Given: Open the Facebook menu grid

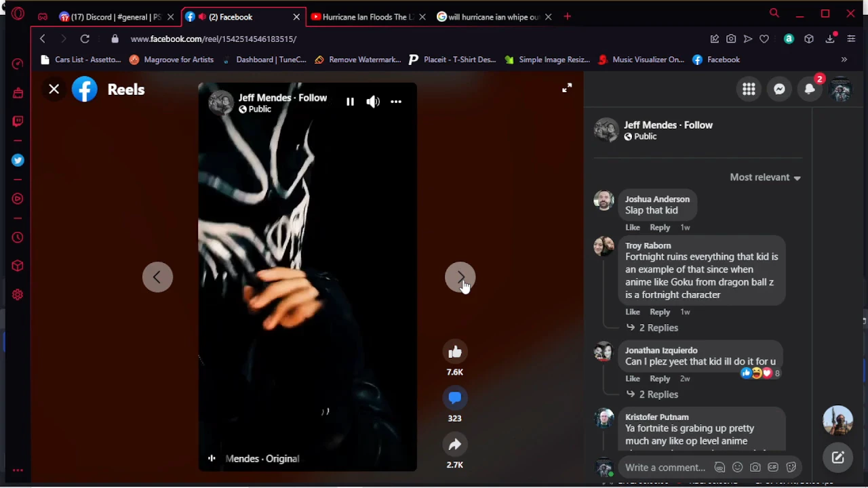Looking at the screenshot, I should click(749, 89).
